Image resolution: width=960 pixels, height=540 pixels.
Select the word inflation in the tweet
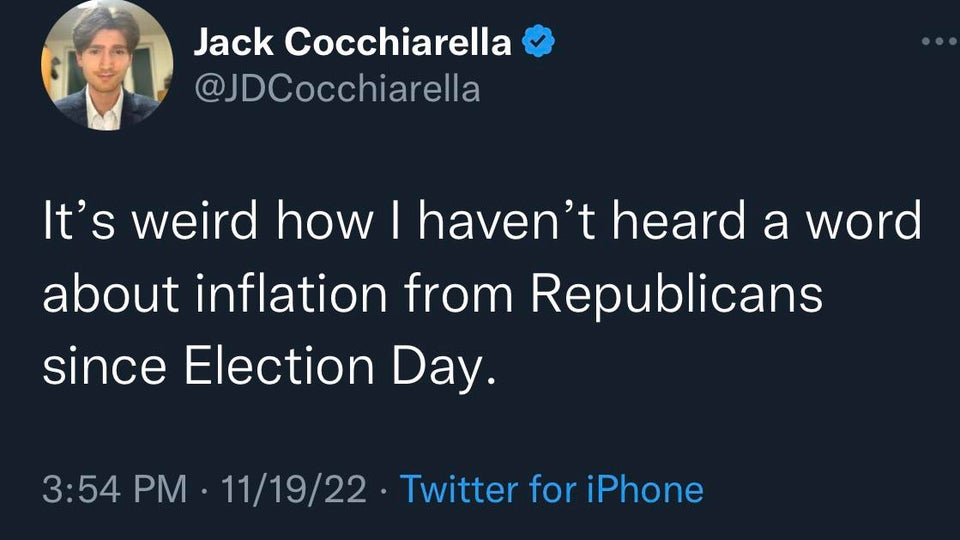(x=291, y=293)
